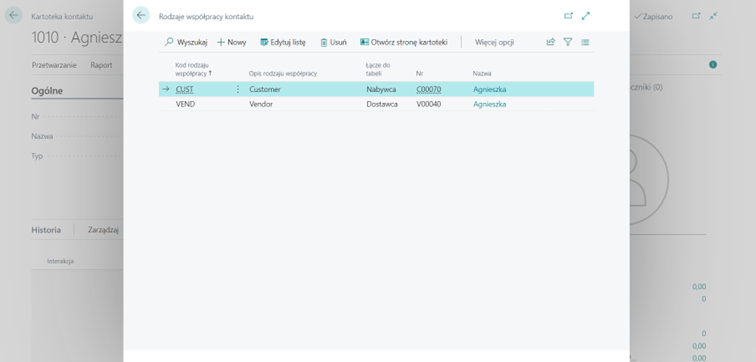Image resolution: width=756 pixels, height=362 pixels.
Task: Click the share icon in dialog toolbar
Action: (551, 42)
